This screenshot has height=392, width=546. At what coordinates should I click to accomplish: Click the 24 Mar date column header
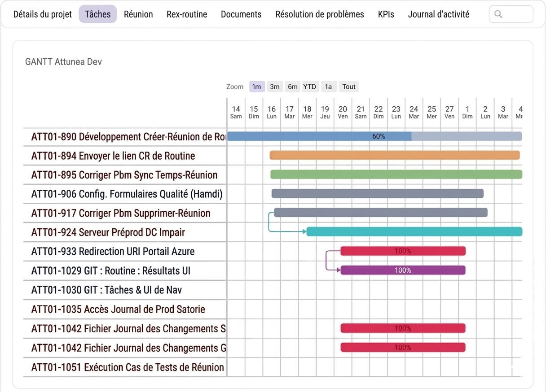[414, 112]
